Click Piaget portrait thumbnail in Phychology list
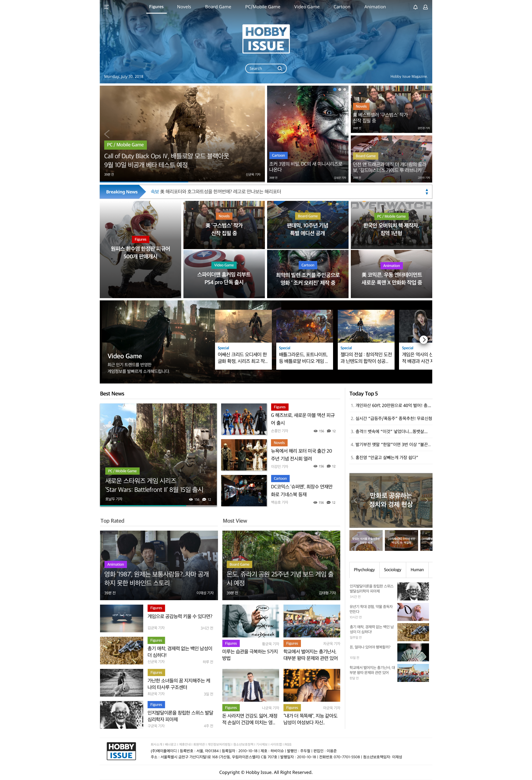532x780 pixels. coord(413,592)
